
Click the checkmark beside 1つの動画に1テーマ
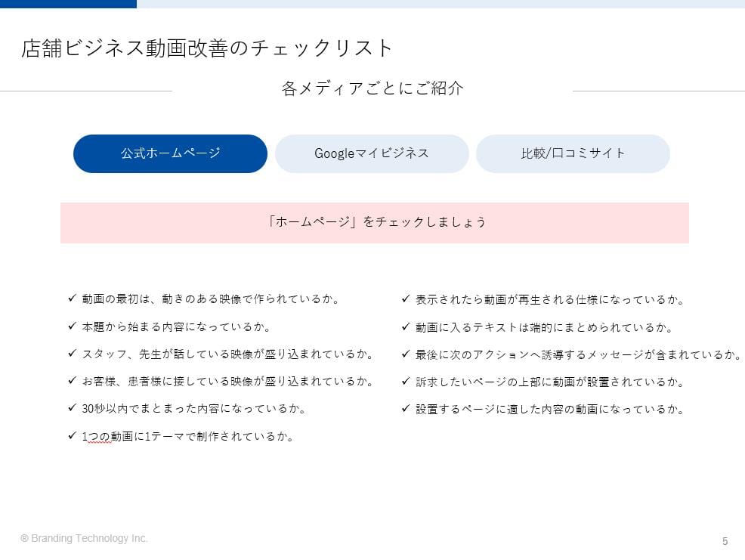(x=73, y=435)
